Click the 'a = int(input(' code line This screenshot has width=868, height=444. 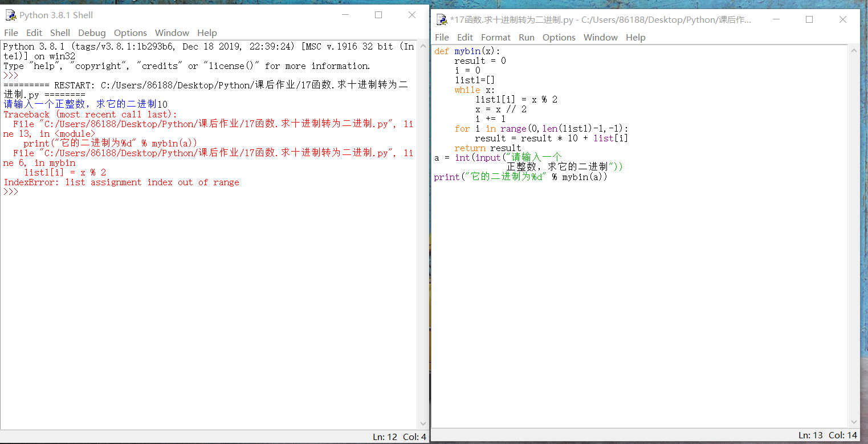(x=498, y=158)
